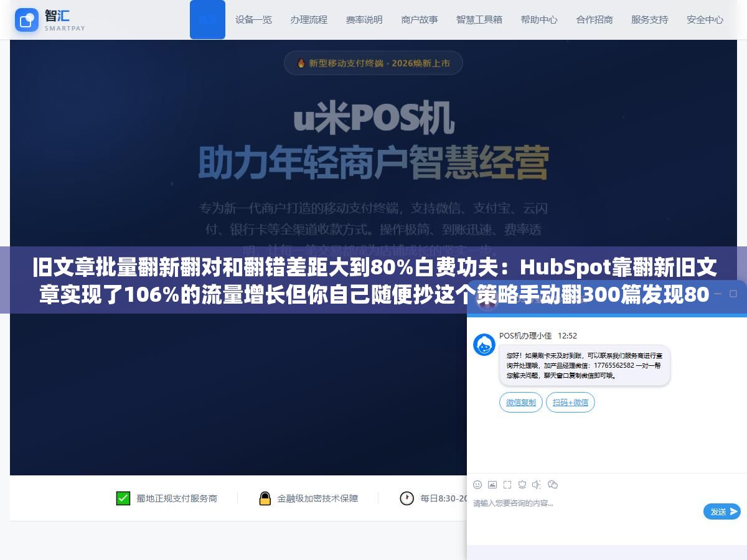747x560 pixels.
Task: Send the chat message with 发送
Action: click(x=722, y=511)
